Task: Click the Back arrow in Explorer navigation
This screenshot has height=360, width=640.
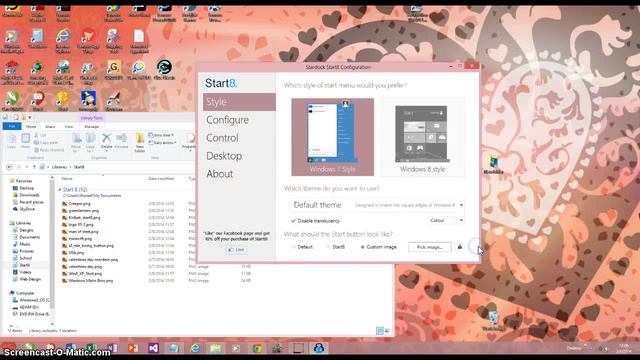Action: (9, 167)
